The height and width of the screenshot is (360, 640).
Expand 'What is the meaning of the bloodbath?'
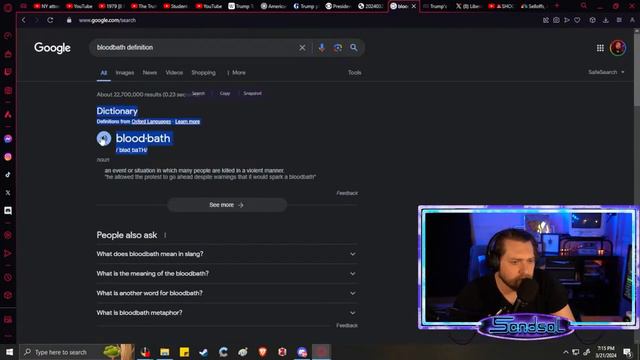pyautogui.click(x=226, y=273)
